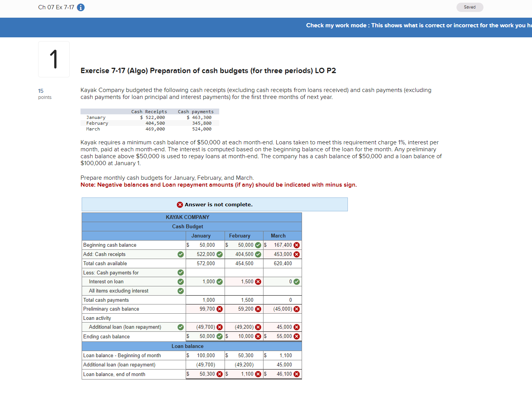Image resolution: width=532 pixels, height=413 pixels.
Task: Click the 'Check my work mode' banner text
Action: 419,25
